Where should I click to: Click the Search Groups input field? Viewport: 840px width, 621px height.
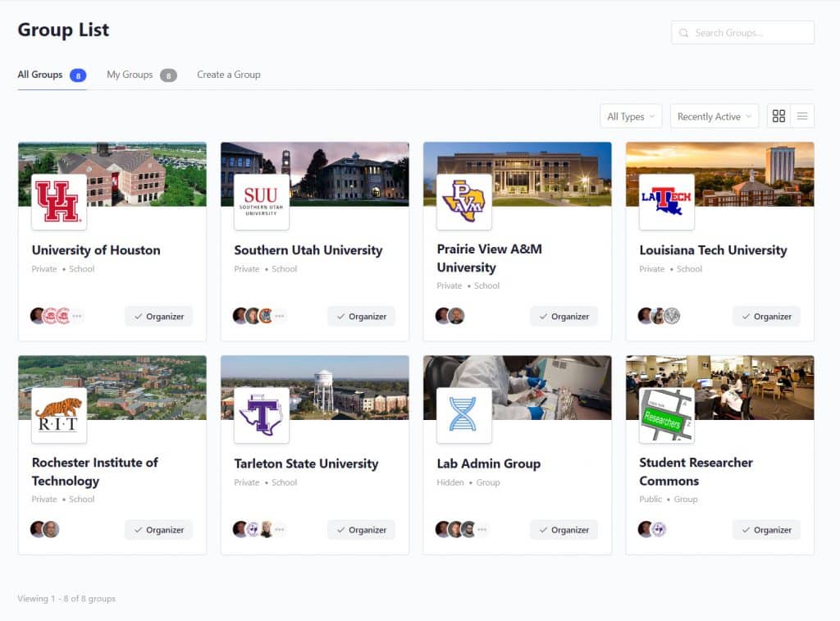click(742, 33)
